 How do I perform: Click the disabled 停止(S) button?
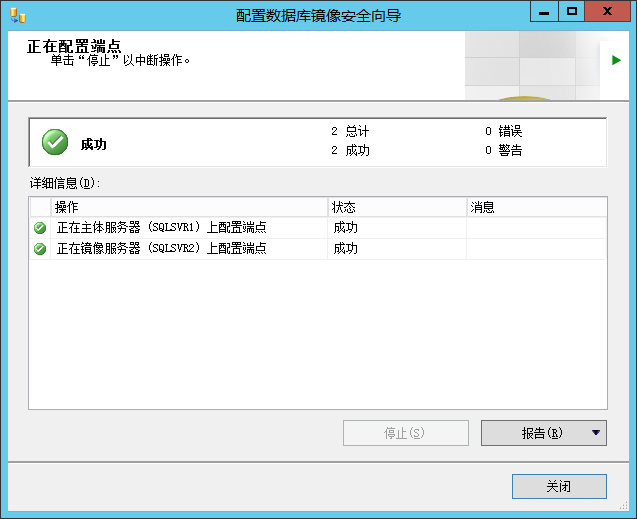point(405,433)
